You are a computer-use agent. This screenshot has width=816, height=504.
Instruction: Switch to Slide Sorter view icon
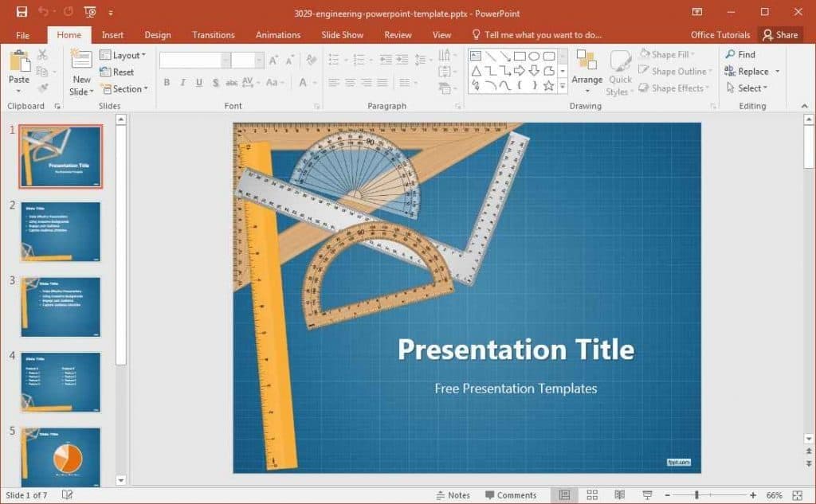592,495
